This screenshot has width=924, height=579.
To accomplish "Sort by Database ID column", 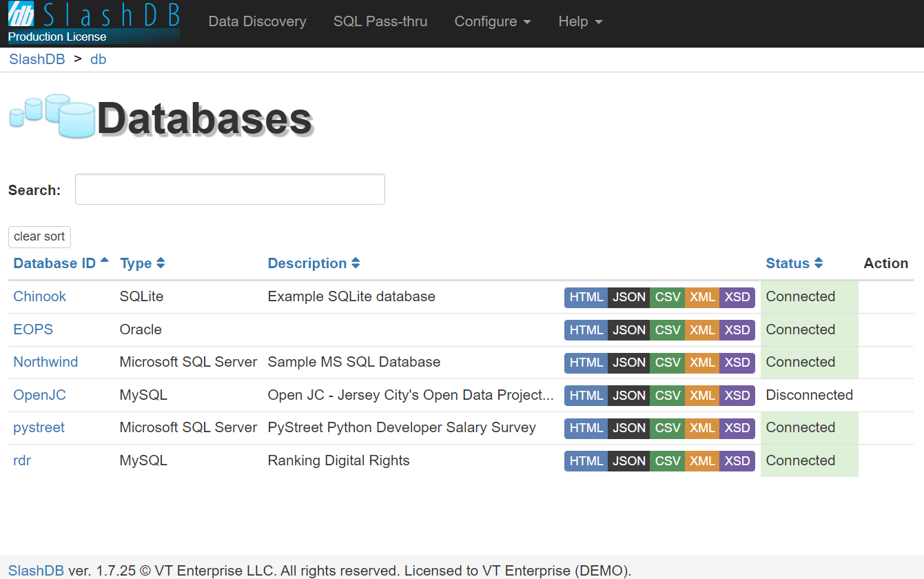I will 61,263.
